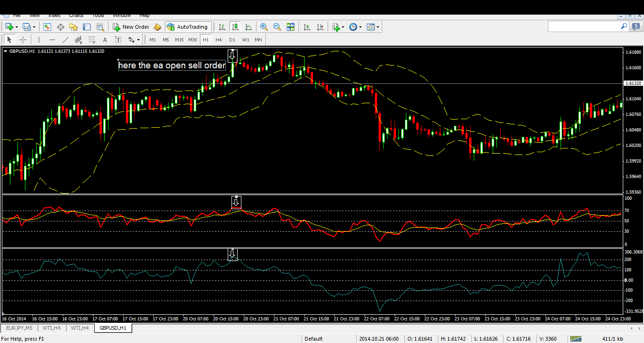Select the GBPUSD,H1 chart tab
This screenshot has width=644, height=343.
pos(113,328)
